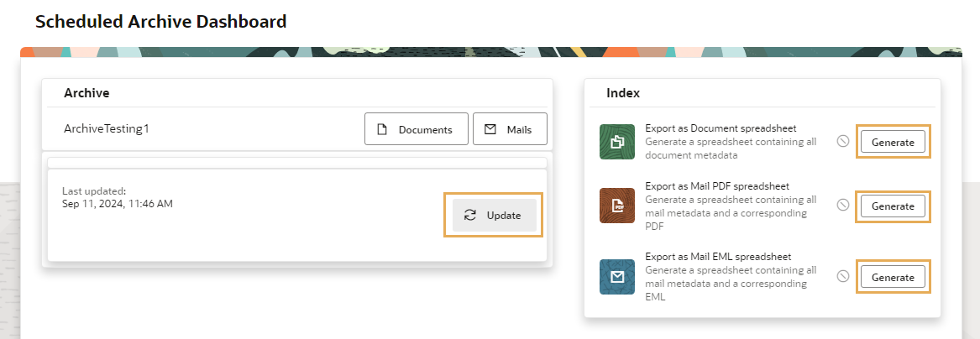Click the status circle beside Mail PDF Generate
980x339 pixels.
(843, 205)
